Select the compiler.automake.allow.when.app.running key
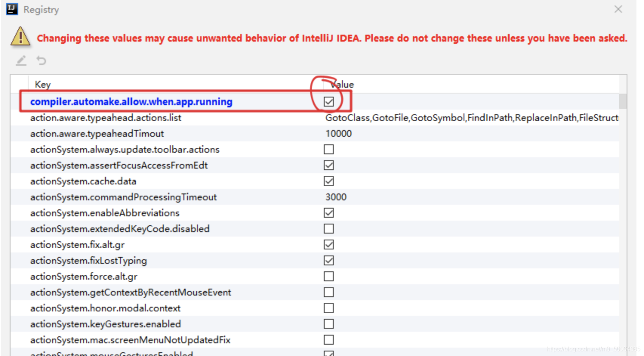 [131, 102]
